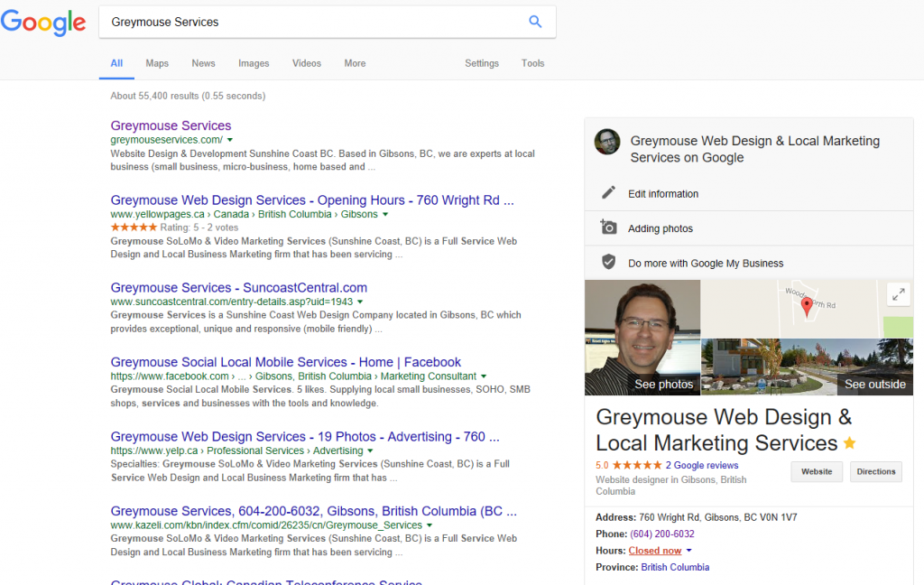Click the blue search magnifier icon
The height and width of the screenshot is (585, 924).
tap(535, 22)
